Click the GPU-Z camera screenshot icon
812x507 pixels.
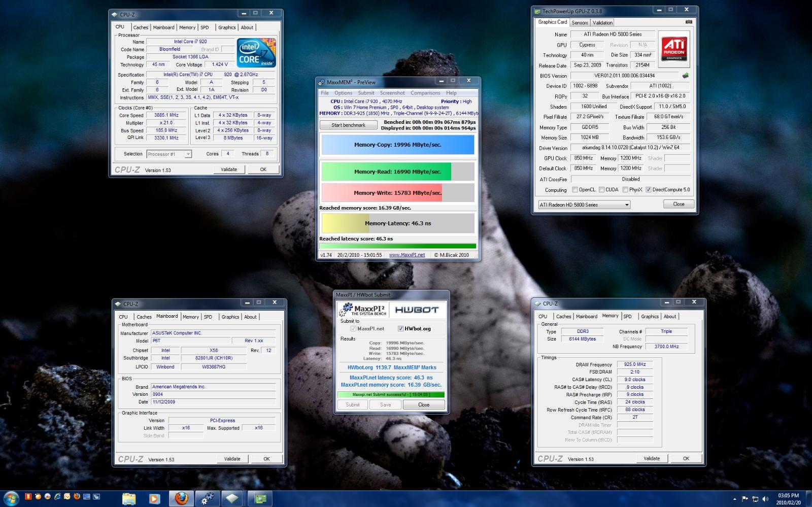[x=689, y=22]
